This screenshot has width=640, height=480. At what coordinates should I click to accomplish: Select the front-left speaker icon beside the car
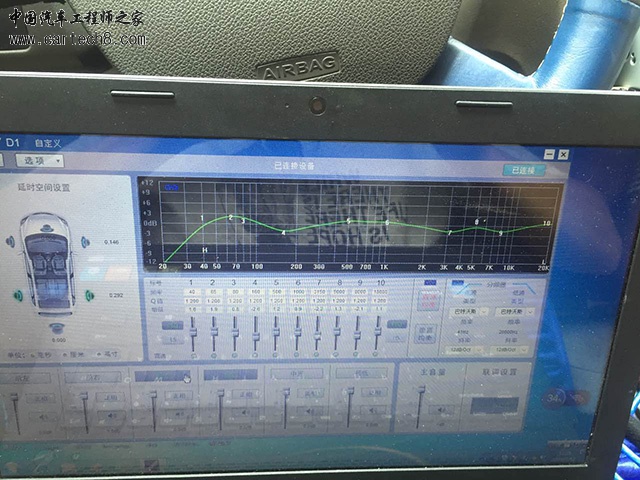[10, 242]
